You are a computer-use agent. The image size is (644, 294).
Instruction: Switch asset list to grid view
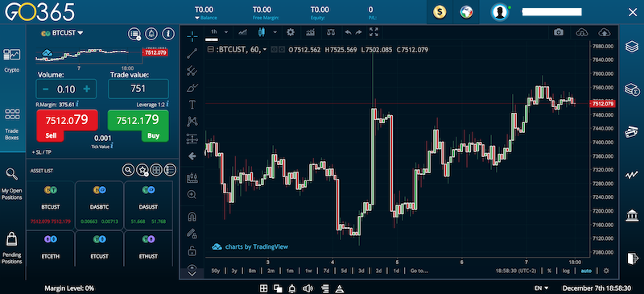click(156, 169)
